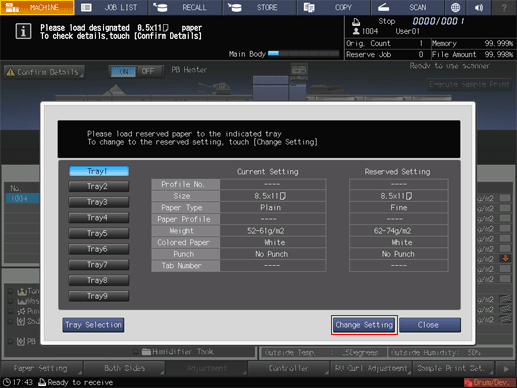517x388 pixels.
Task: Click the printer Stop status icon
Action: click(356, 21)
